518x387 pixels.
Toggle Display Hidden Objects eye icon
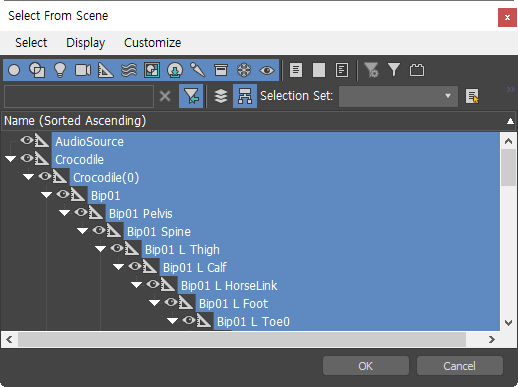point(267,70)
